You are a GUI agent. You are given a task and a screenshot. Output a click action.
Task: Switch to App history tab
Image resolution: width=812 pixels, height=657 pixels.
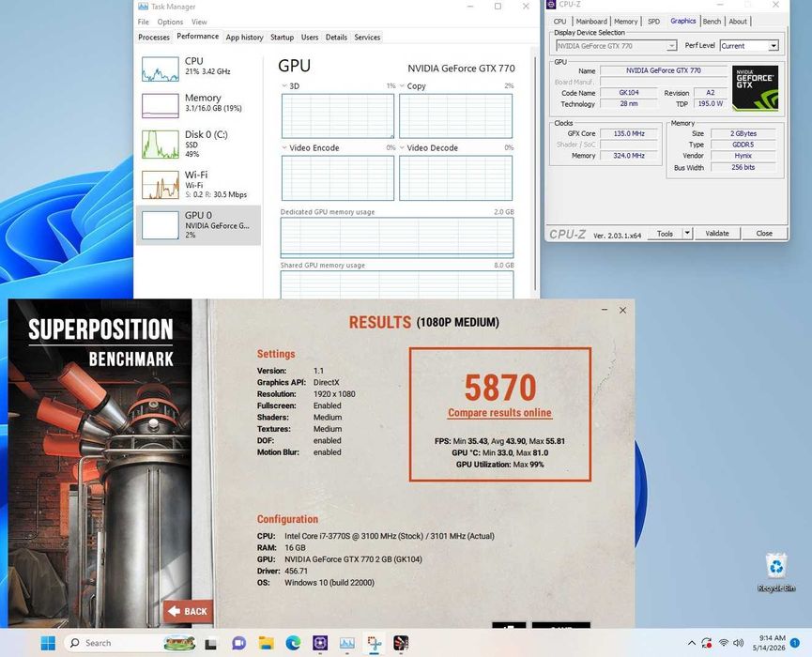coord(244,38)
